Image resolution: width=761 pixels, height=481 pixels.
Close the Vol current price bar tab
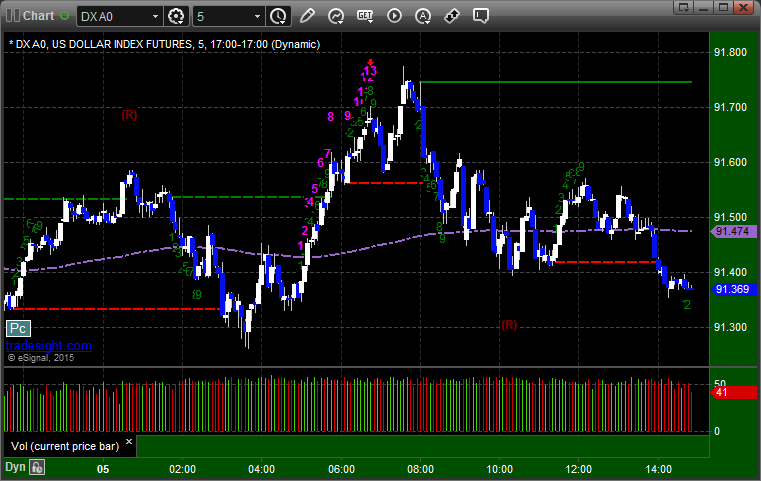(129, 442)
